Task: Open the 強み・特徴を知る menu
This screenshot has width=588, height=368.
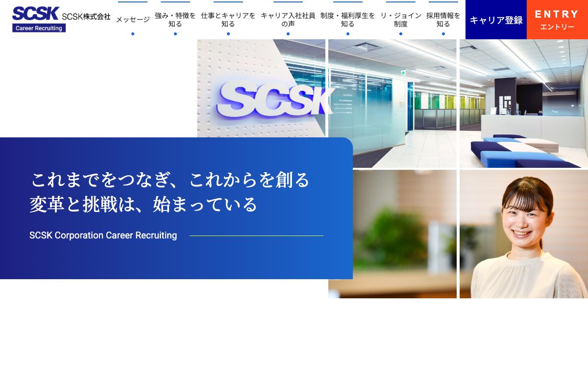Action: click(175, 20)
